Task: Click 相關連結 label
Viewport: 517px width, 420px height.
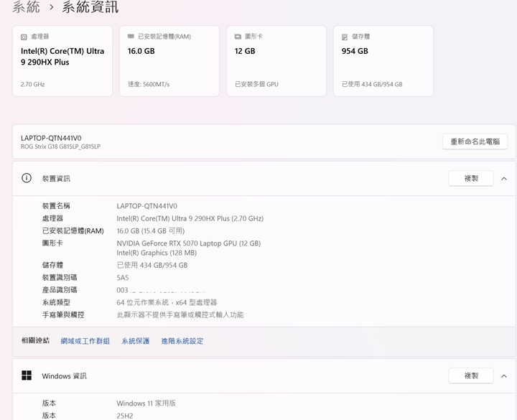Action: click(35, 340)
